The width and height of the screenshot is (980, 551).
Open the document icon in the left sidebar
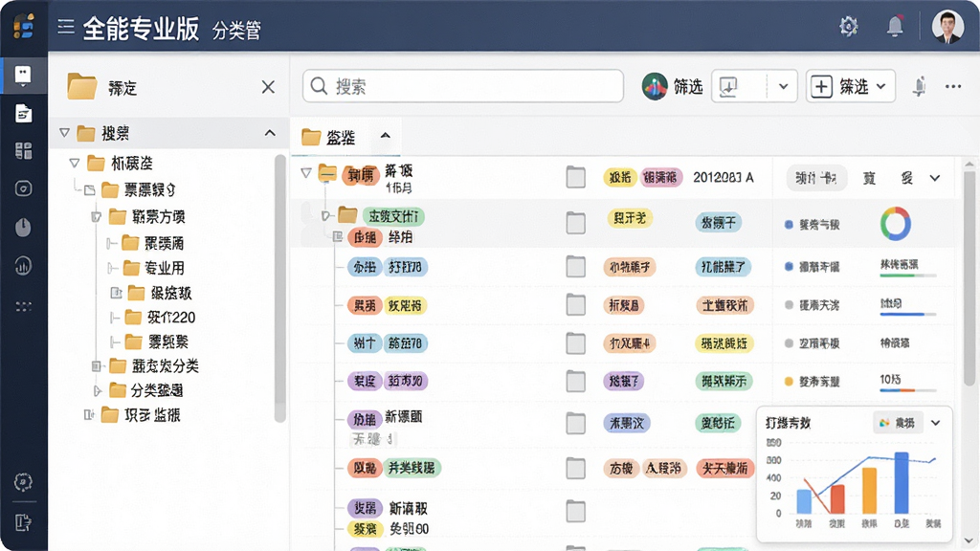coord(23,114)
